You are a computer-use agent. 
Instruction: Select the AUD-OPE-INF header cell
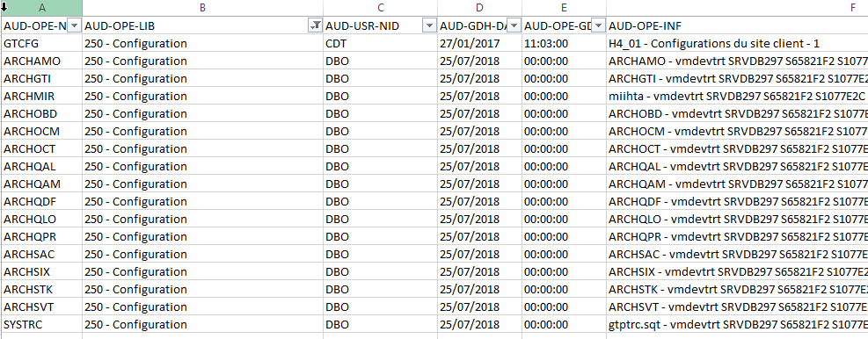tap(737, 25)
